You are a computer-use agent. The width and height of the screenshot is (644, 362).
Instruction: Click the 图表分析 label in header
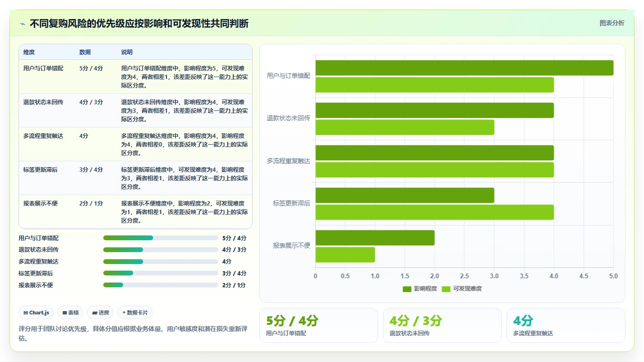[x=612, y=23]
